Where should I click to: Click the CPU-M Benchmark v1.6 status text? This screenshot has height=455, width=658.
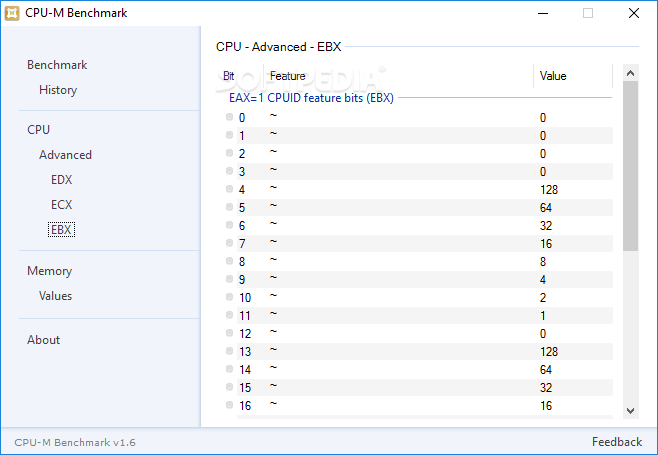[x=75, y=443]
